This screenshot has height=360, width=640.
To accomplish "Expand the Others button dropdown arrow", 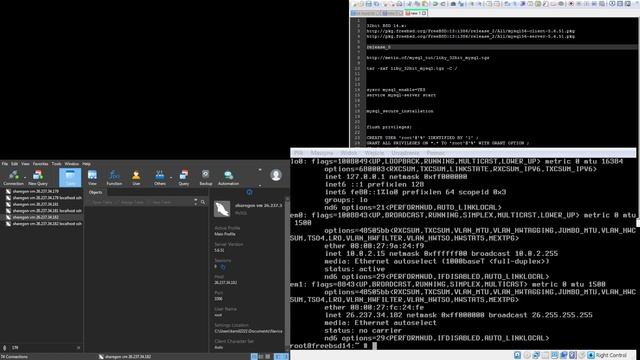I will 171,178.
